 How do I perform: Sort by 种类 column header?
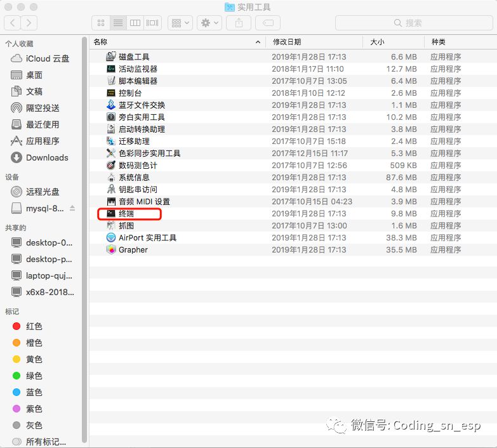click(x=460, y=42)
